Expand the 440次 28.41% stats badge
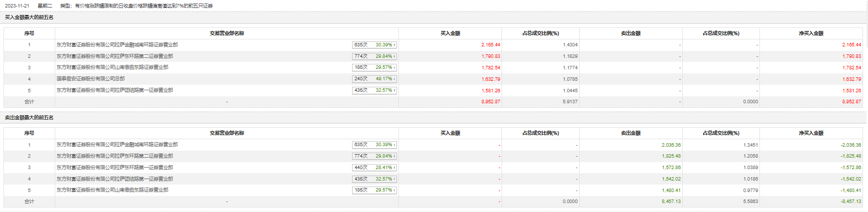 point(374,168)
